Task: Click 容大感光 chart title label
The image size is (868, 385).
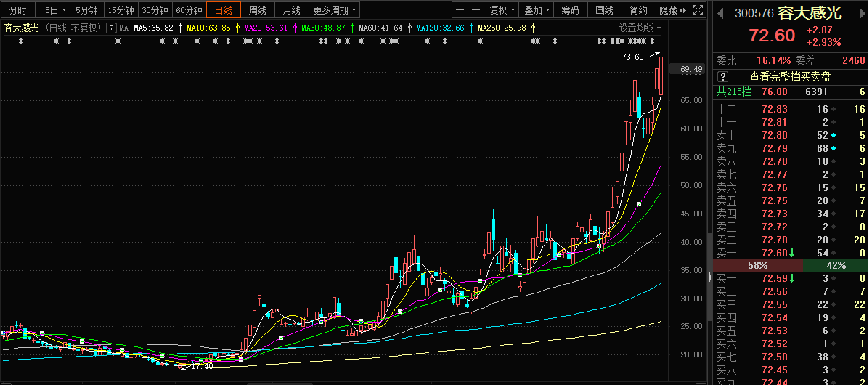Action: (21, 28)
